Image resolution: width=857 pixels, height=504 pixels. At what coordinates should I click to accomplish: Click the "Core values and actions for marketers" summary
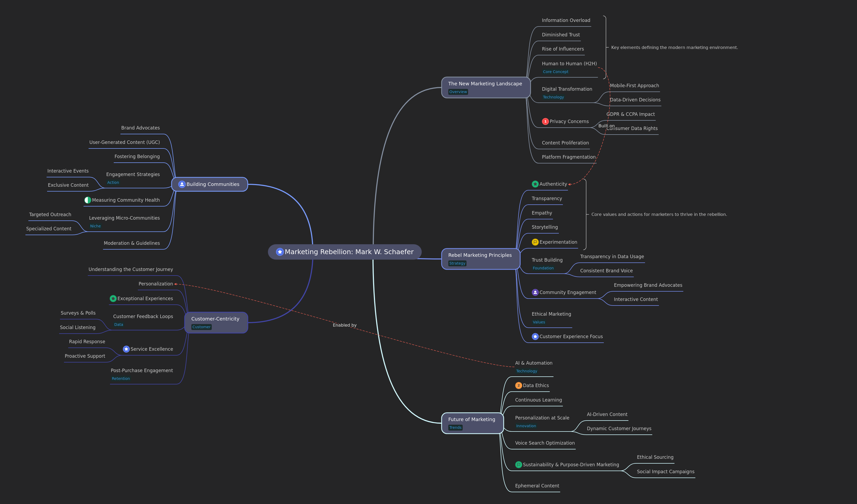(x=659, y=215)
